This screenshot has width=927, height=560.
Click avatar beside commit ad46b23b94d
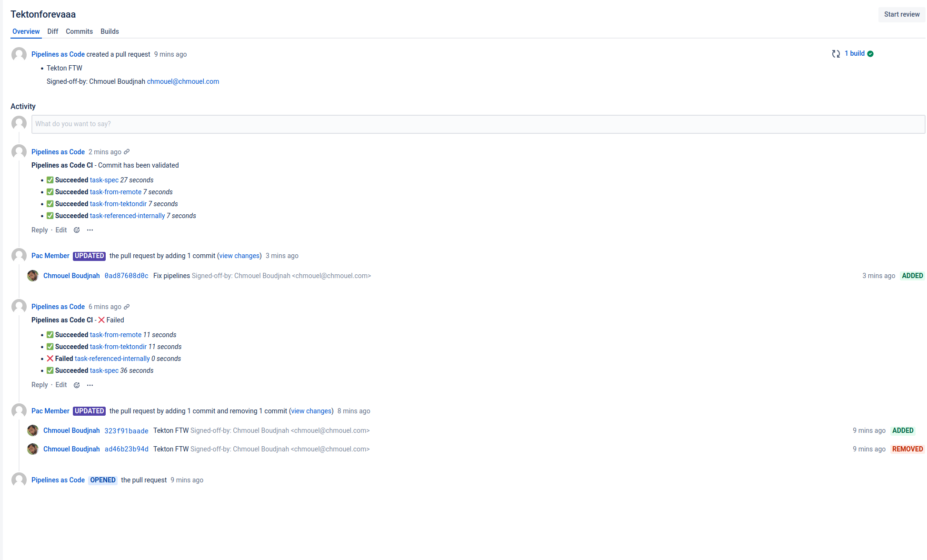[33, 449]
